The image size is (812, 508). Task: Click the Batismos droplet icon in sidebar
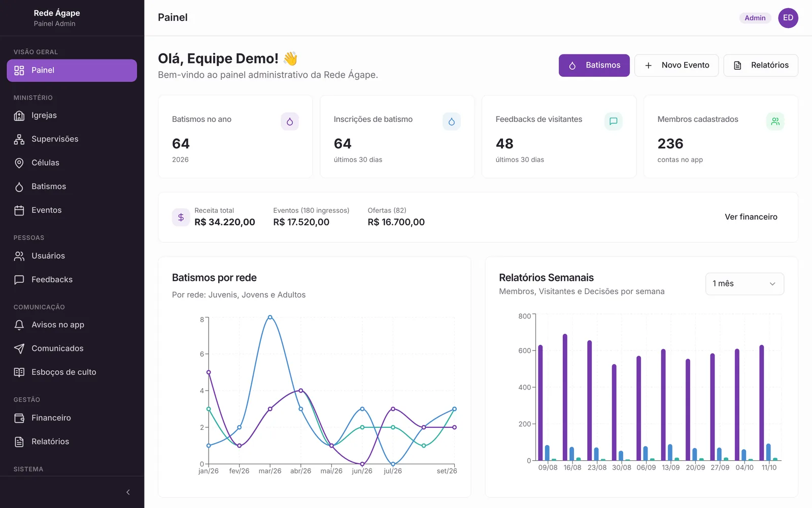pyautogui.click(x=19, y=187)
